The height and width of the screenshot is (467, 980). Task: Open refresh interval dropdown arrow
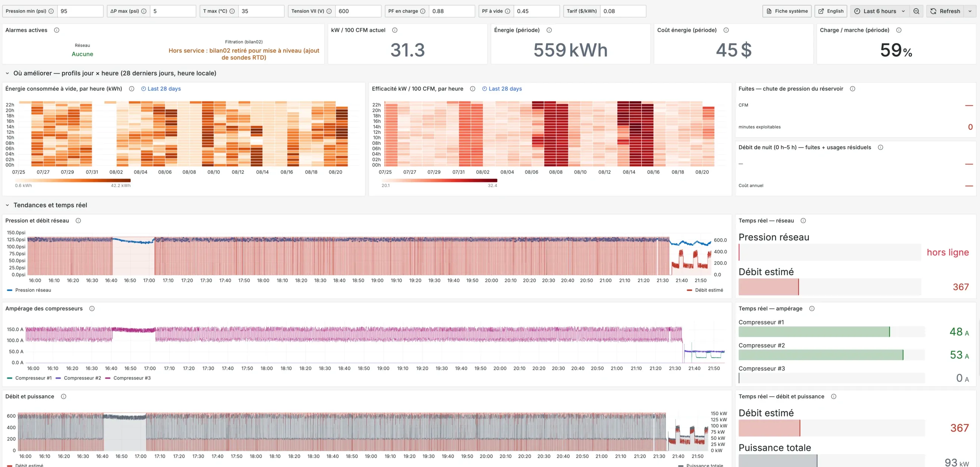pyautogui.click(x=970, y=11)
